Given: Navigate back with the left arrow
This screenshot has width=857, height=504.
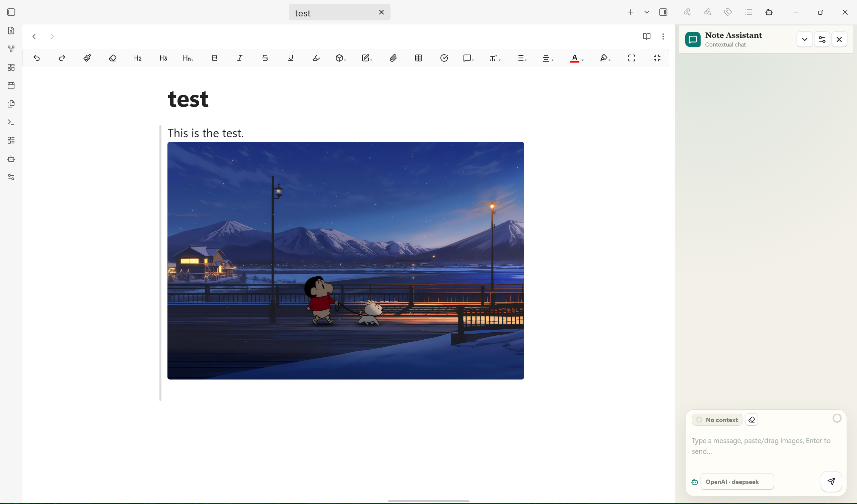Looking at the screenshot, I should pyautogui.click(x=34, y=36).
